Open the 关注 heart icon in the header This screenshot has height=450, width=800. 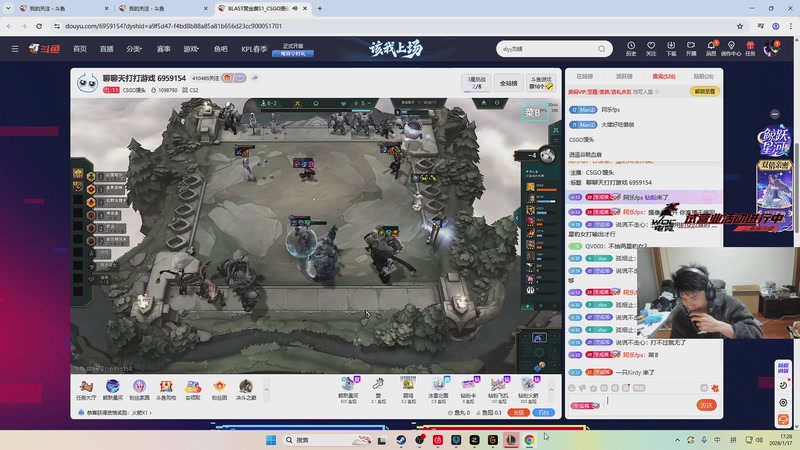click(x=651, y=49)
